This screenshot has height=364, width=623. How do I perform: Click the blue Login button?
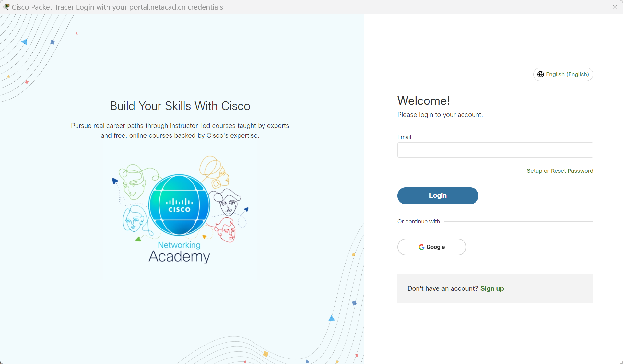(x=438, y=196)
